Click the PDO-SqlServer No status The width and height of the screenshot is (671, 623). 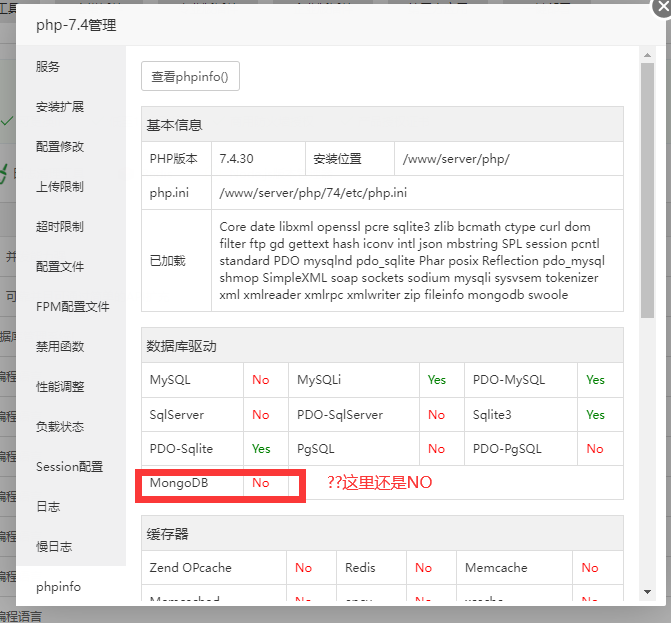click(436, 415)
